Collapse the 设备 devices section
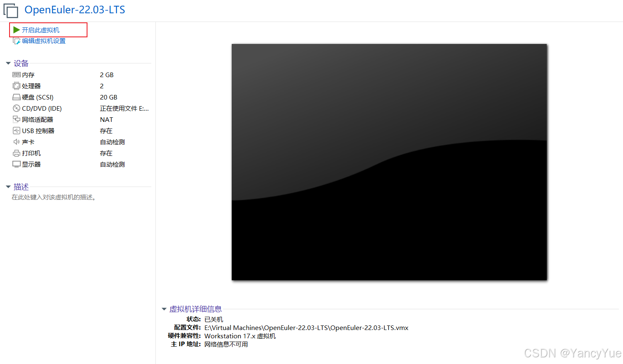 click(9, 63)
